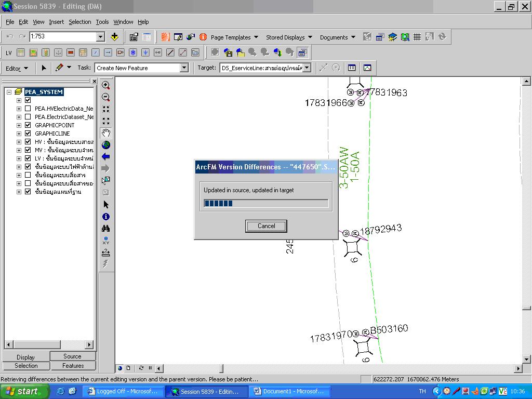Go back to previous map extent
532x399 pixels.
(x=105, y=156)
